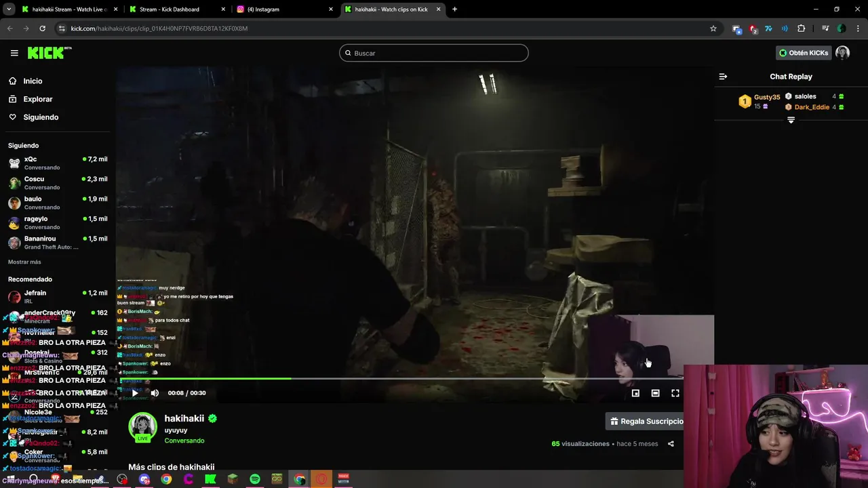Open the Siguiendo section
Screen dimensions: 868x488
click(41, 117)
